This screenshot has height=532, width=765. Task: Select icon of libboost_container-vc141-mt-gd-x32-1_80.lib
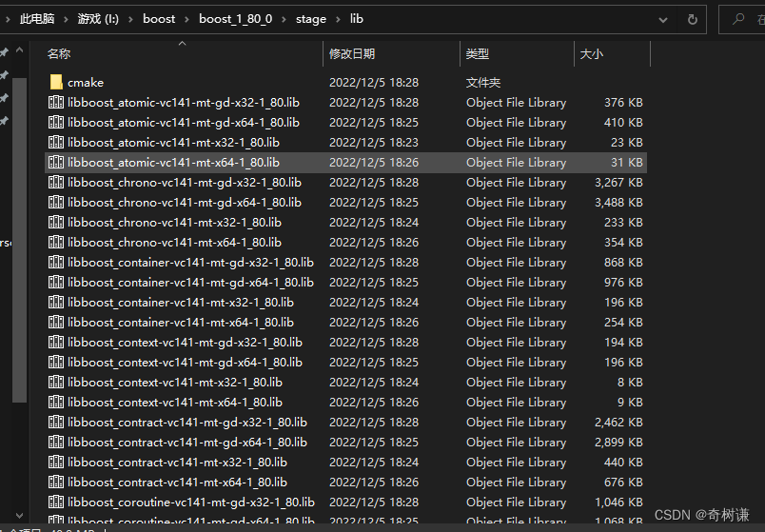(x=56, y=262)
